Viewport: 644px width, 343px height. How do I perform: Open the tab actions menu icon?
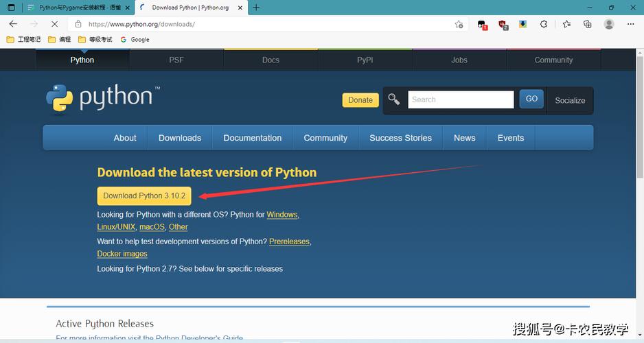click(11, 8)
